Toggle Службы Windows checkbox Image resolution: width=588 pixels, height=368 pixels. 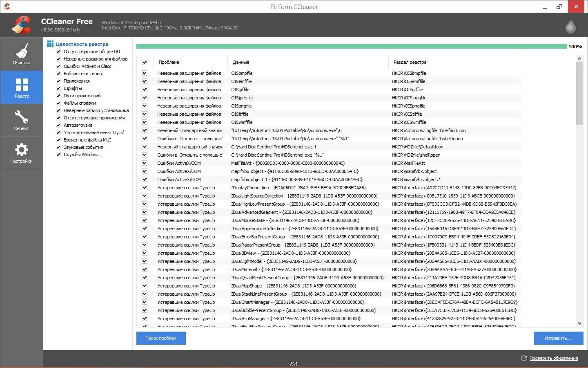pos(58,155)
